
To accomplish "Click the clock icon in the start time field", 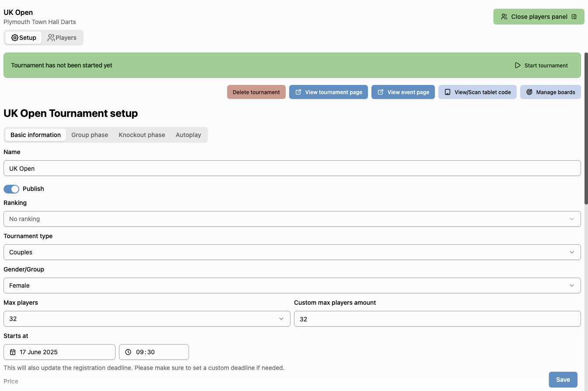I will point(128,352).
